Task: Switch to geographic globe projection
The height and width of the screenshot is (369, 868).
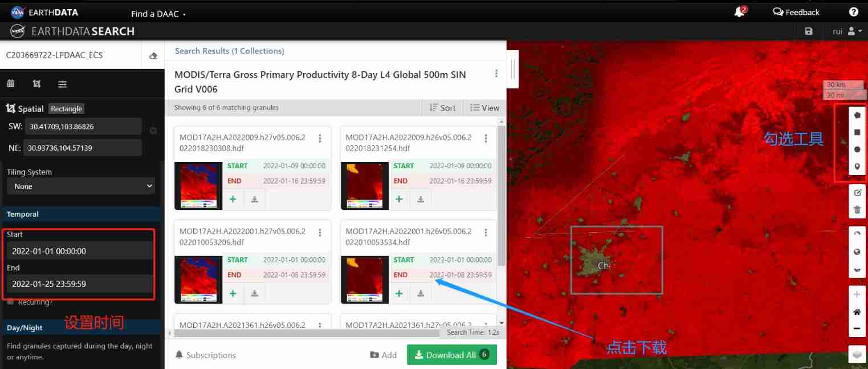Action: (x=857, y=252)
